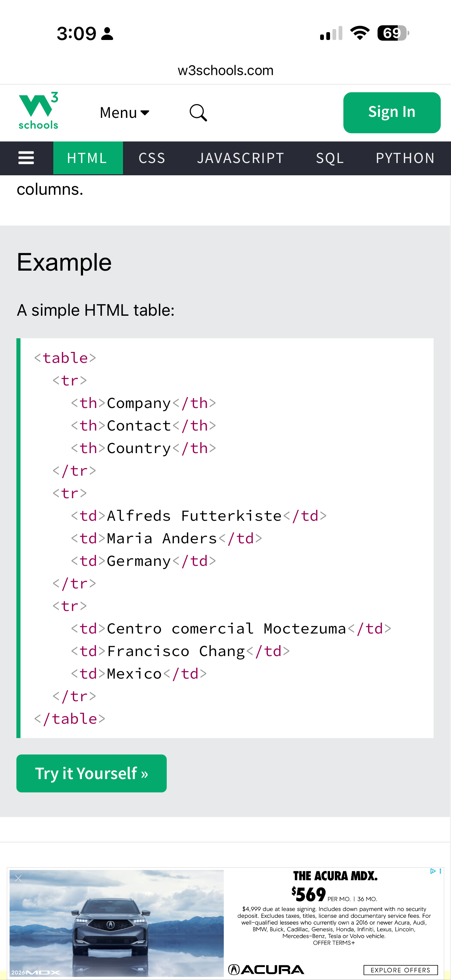Click Try it Yourself button
Viewport: 451px width, 980px height.
click(91, 773)
